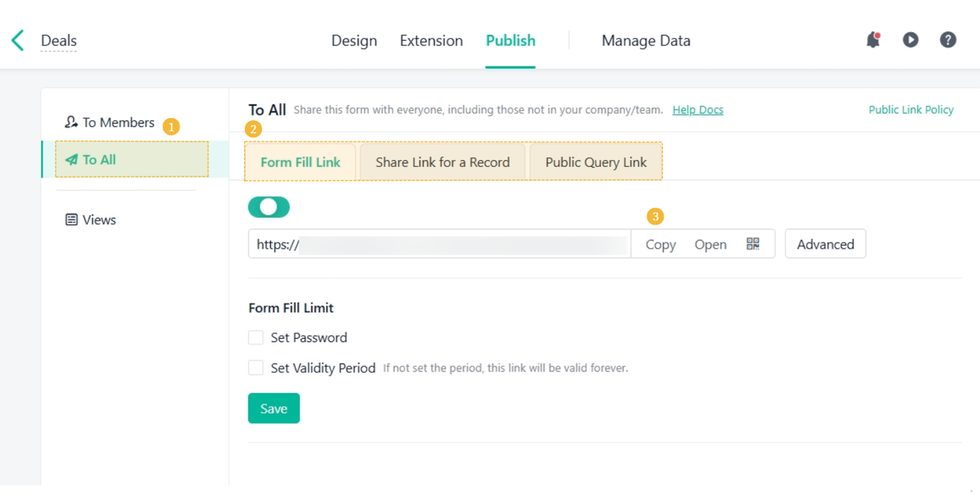Select the Form Fill Link tab
The image size is (980, 494).
(x=300, y=162)
